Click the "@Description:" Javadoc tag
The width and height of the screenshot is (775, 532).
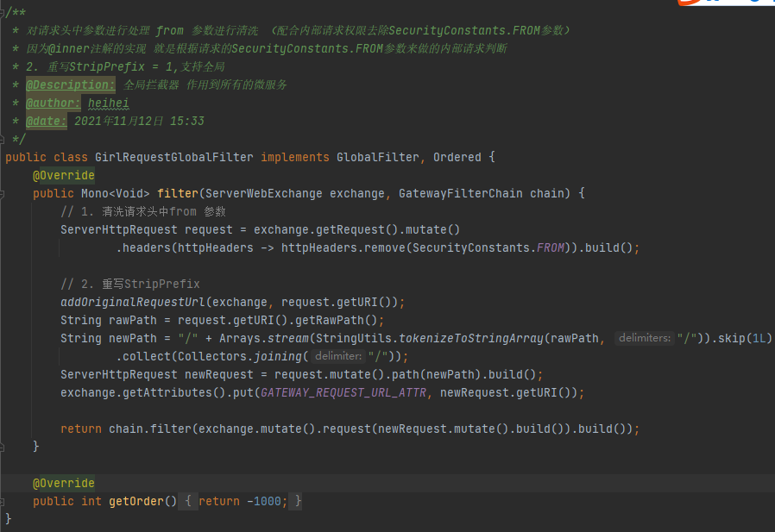pos(70,85)
